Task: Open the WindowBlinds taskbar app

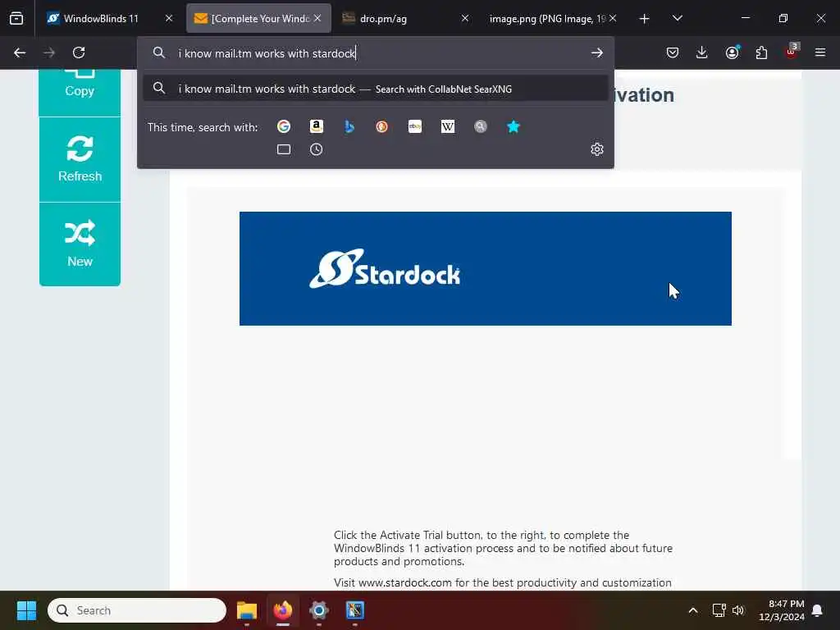Action: coord(354,610)
